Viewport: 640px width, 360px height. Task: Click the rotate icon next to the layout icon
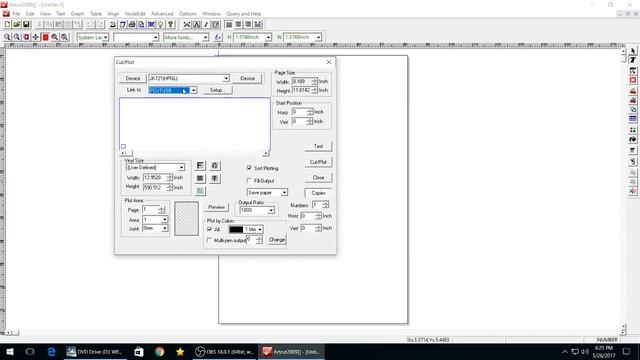click(x=215, y=165)
